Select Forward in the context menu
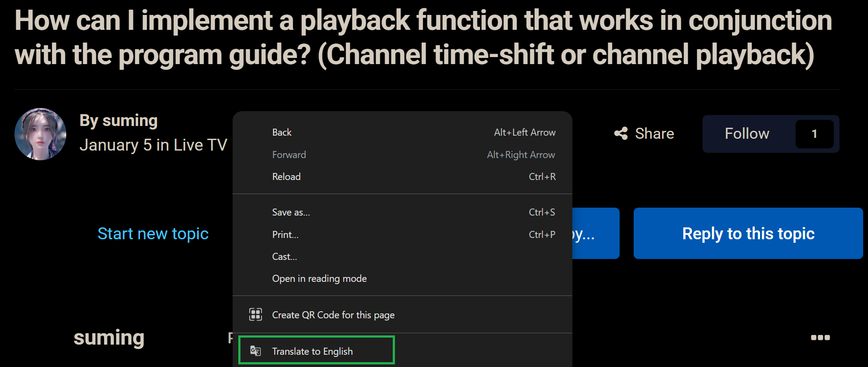The height and width of the screenshot is (367, 868). (x=289, y=155)
